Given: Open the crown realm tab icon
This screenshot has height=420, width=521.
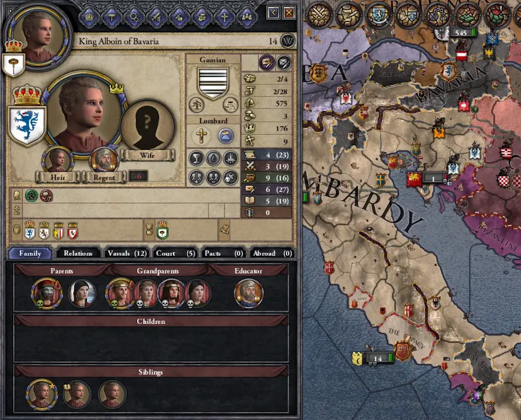Looking at the screenshot, I should [89, 17].
